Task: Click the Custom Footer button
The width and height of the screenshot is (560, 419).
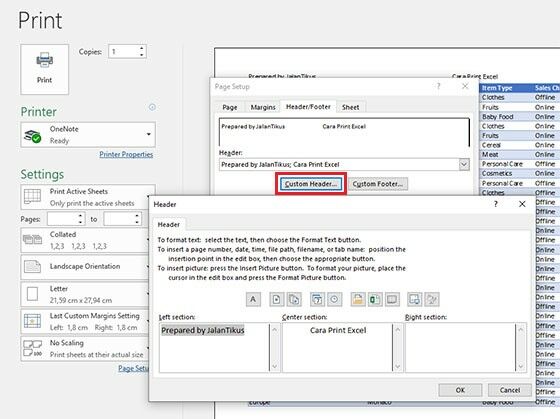Action: click(378, 184)
